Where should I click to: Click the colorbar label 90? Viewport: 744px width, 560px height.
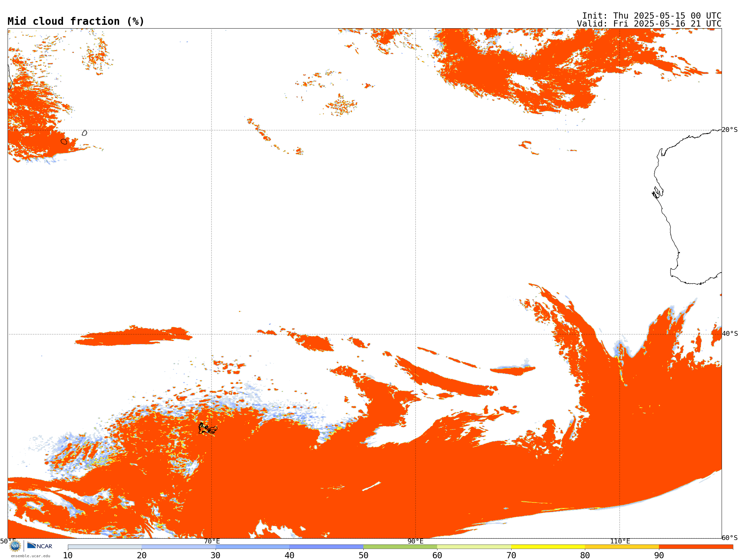point(659,556)
